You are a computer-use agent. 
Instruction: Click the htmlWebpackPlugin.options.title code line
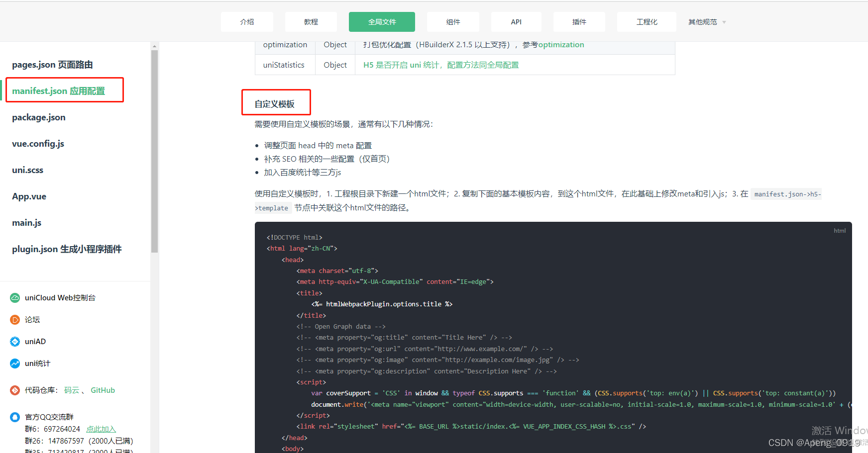pyautogui.click(x=382, y=304)
